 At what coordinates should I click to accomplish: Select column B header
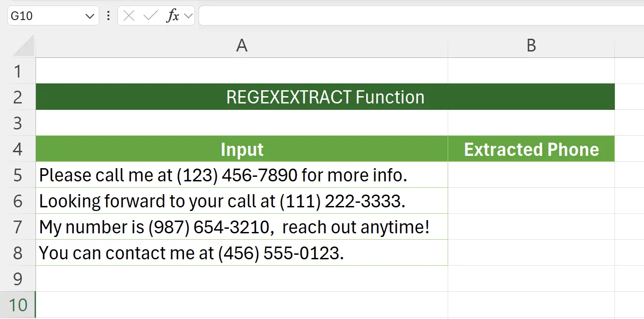[531, 45]
